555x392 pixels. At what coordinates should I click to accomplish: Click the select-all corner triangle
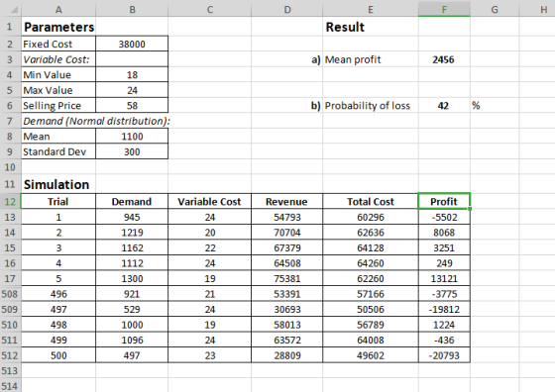point(14,10)
